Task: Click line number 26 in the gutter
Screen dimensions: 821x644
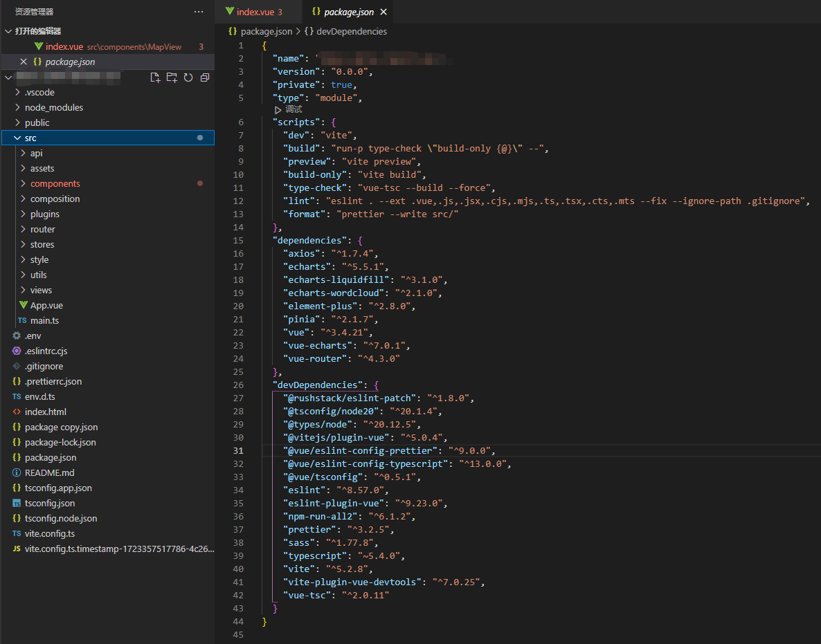Action: click(238, 385)
